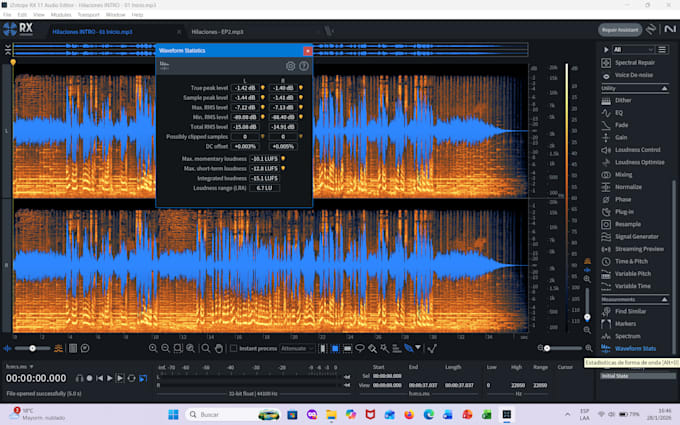Open brush tool options dropdown arrow

[x=418, y=347]
